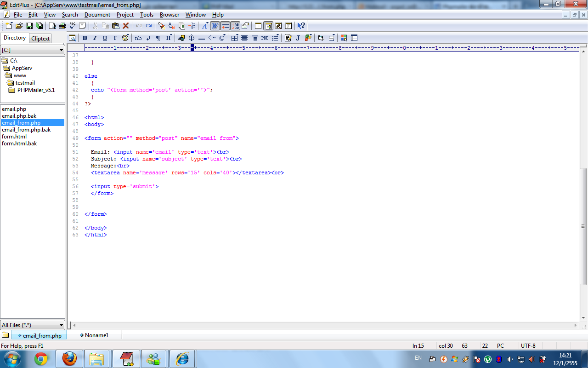Insert a Font tag (F icon)
Viewport: 588px width, 368px height.
[x=115, y=38]
